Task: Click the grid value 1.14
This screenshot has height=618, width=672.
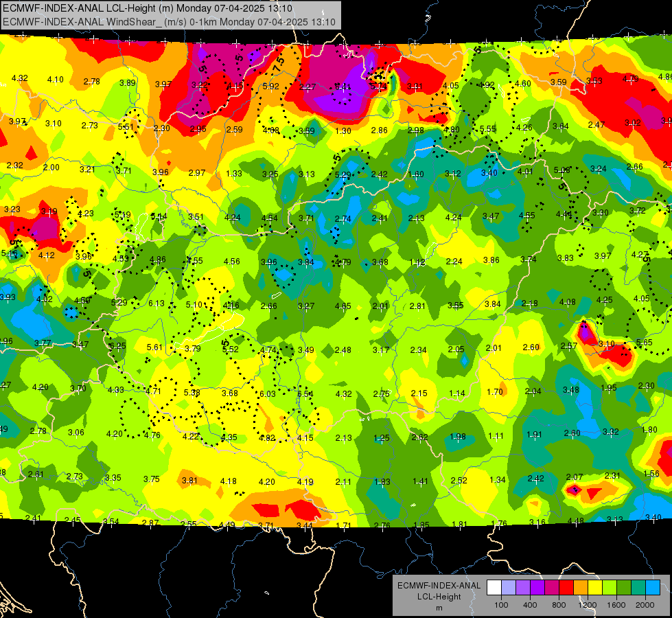Action: [x=457, y=393]
